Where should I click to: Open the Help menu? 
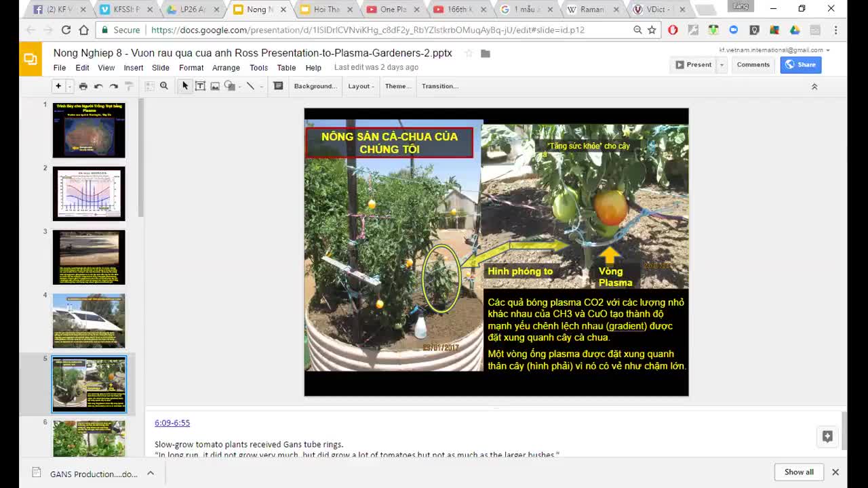click(x=313, y=68)
